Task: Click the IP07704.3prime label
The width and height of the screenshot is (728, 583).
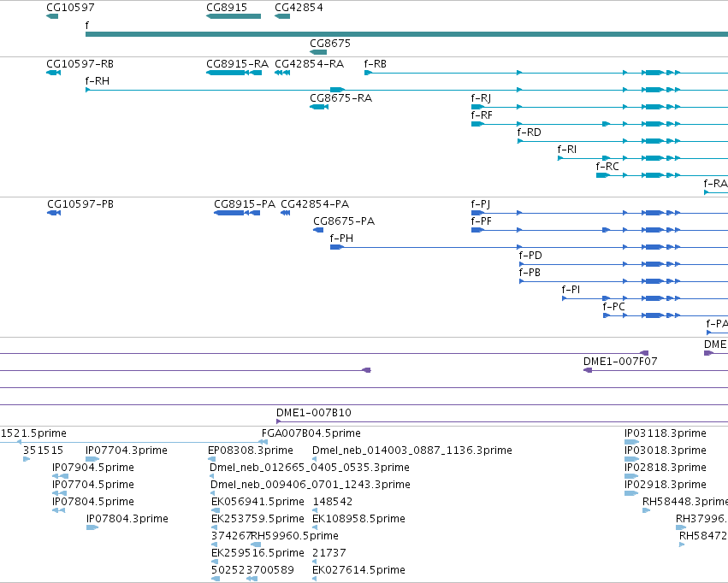Action: (127, 450)
